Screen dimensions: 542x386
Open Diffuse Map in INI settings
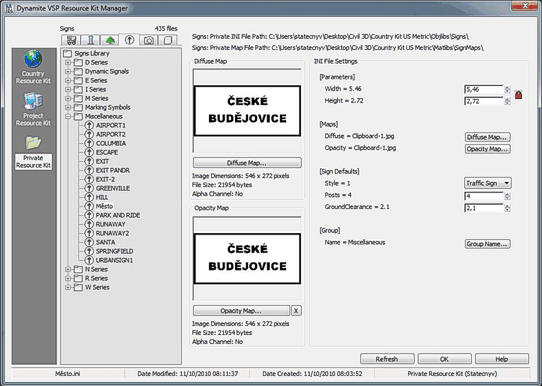tap(487, 137)
